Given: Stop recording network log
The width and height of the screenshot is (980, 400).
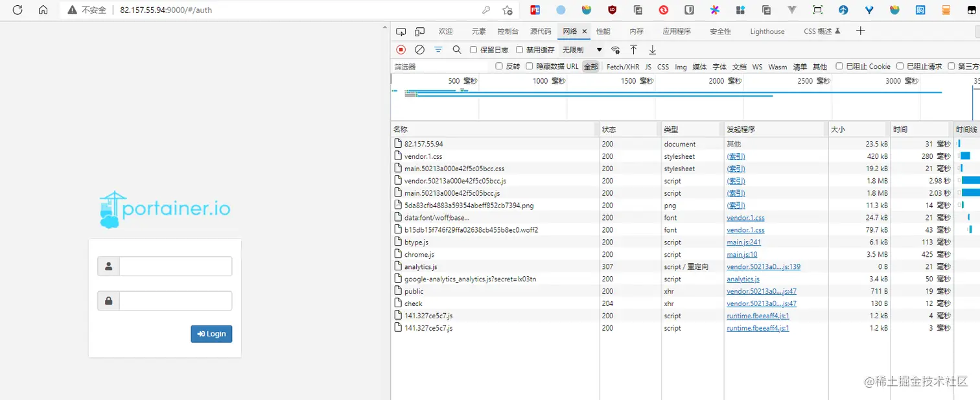Looking at the screenshot, I should 401,49.
